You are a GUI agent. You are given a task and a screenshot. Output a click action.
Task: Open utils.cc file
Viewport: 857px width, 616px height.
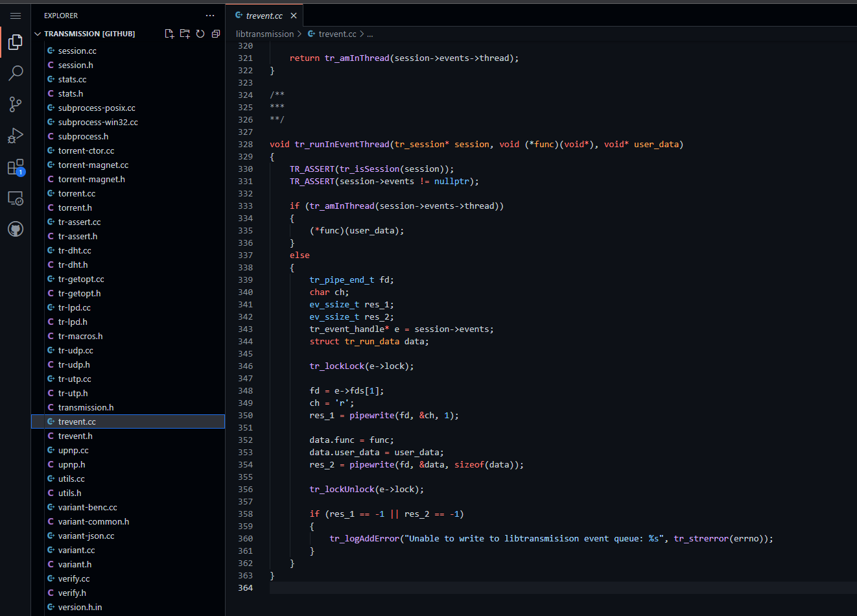(128, 479)
